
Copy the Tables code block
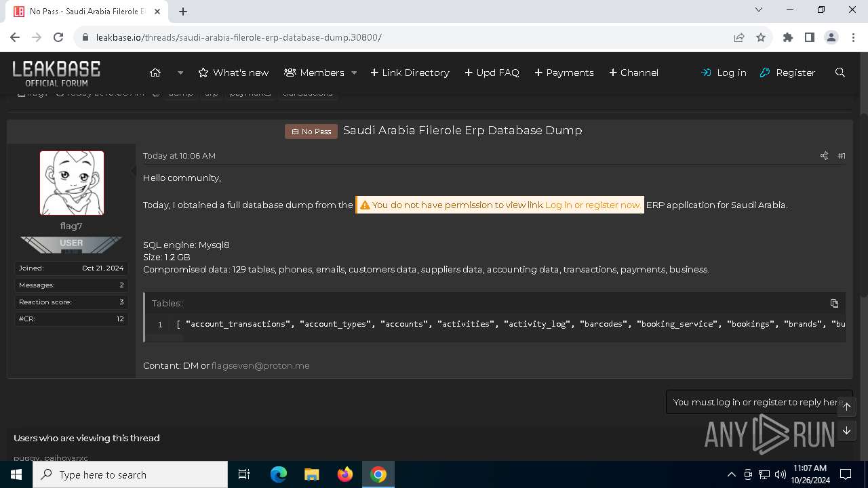click(x=834, y=303)
